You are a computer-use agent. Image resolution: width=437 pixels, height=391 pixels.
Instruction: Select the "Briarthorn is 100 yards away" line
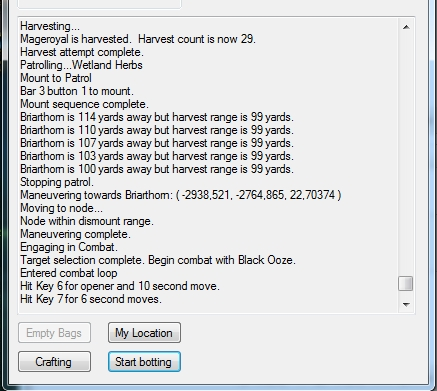157,169
